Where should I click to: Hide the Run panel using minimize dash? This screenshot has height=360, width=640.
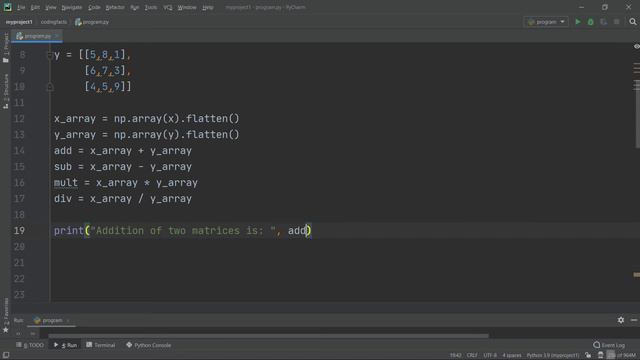(634, 320)
